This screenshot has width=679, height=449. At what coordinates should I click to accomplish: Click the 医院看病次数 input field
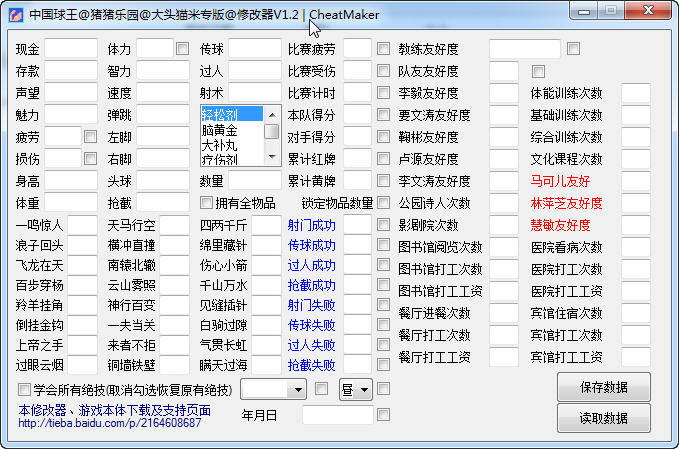(x=636, y=247)
